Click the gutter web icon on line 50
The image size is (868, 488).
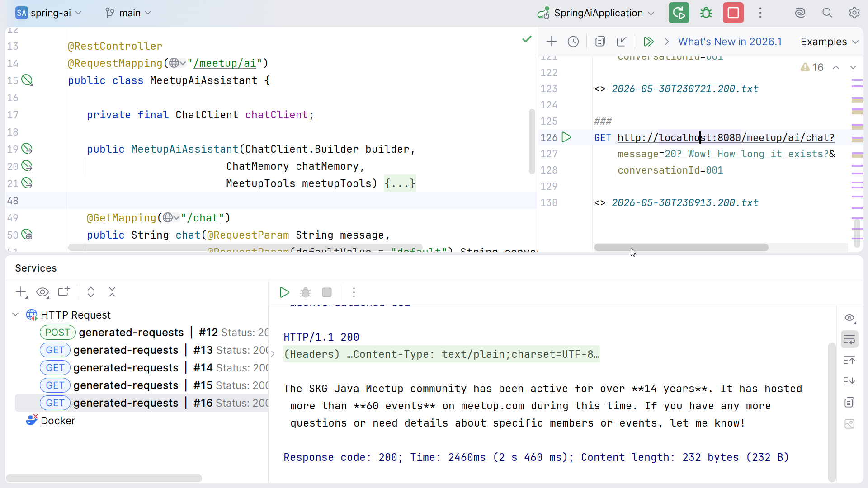pyautogui.click(x=27, y=235)
